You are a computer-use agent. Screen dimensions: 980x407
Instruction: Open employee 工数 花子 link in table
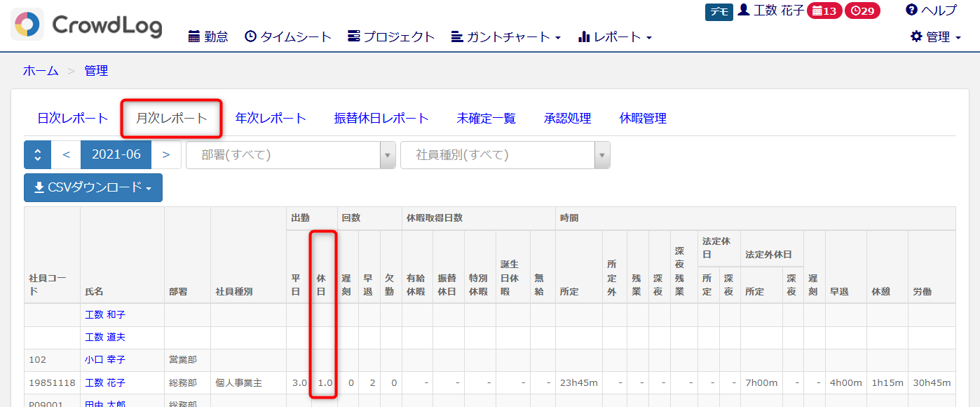(105, 382)
